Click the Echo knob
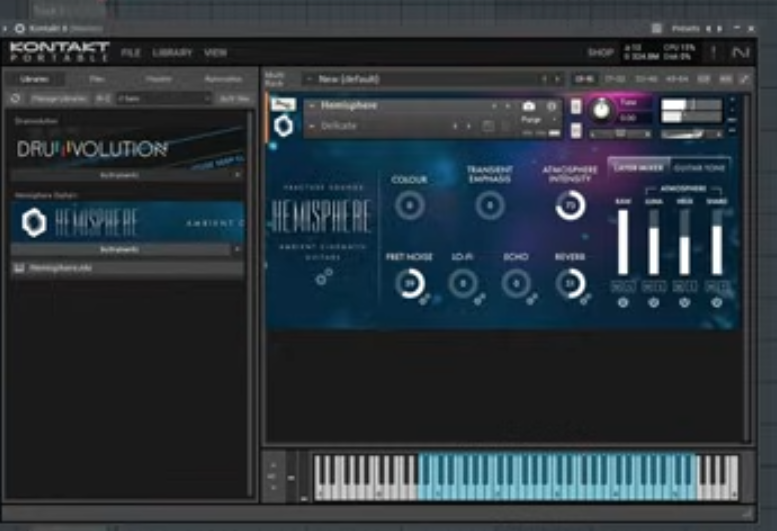 516,283
